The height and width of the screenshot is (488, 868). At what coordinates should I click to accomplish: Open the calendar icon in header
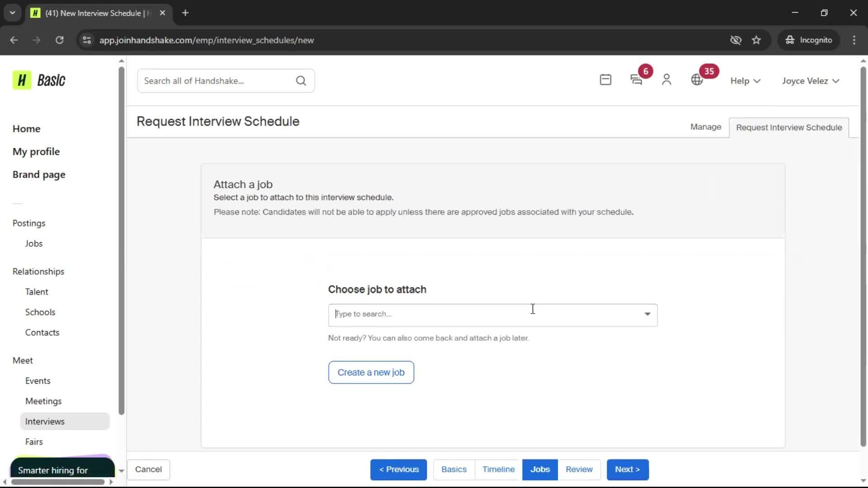point(605,80)
